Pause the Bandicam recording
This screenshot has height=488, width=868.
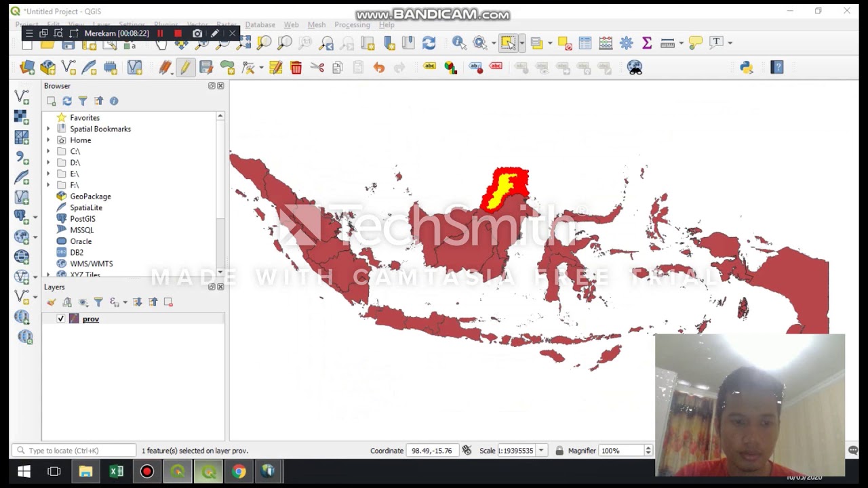point(160,33)
